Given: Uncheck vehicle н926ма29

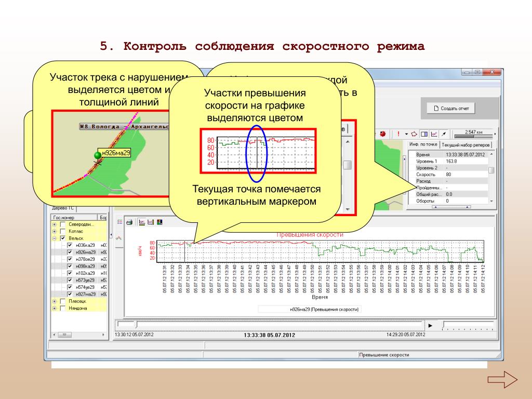Looking at the screenshot, I should click(70, 252).
